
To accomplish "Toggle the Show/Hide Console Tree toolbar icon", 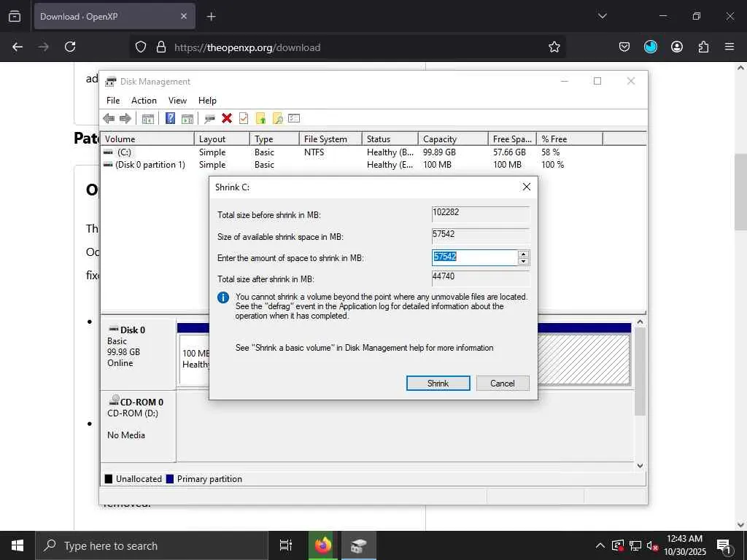I will tap(147, 119).
